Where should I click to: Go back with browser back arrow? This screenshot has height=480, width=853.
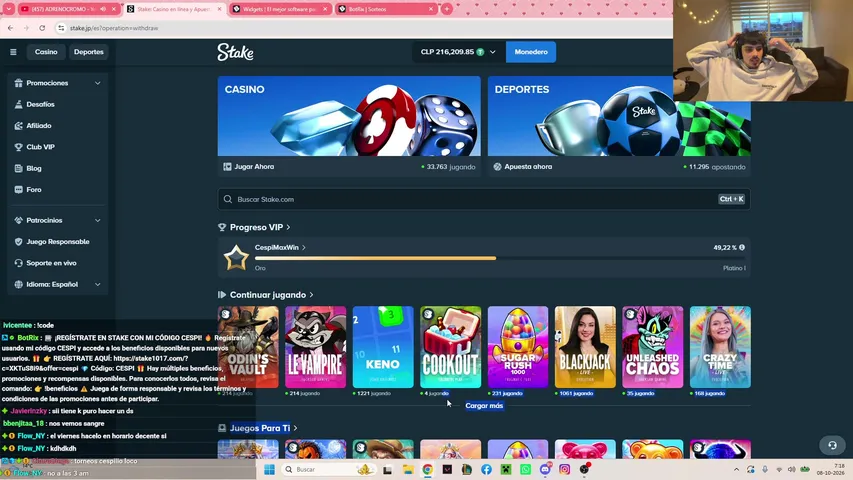pyautogui.click(x=10, y=28)
